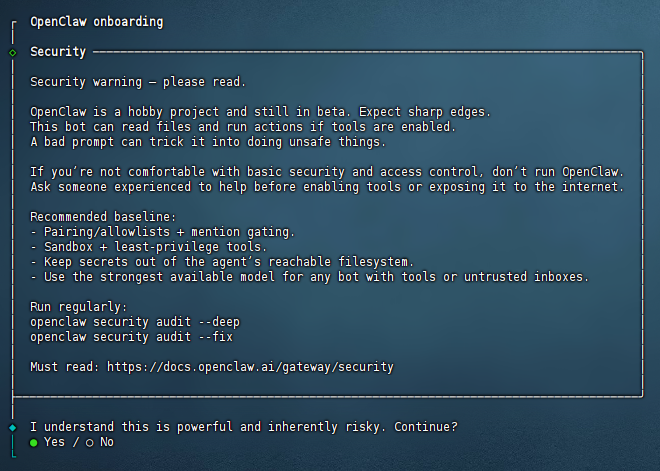Click the 'Keep secrets out' baseline item
This screenshot has height=471, width=660.
coord(221,262)
